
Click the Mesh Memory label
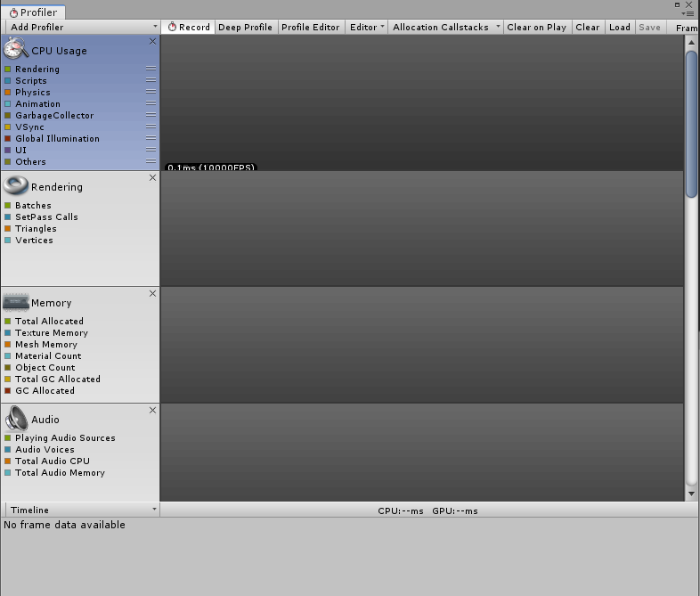46,344
